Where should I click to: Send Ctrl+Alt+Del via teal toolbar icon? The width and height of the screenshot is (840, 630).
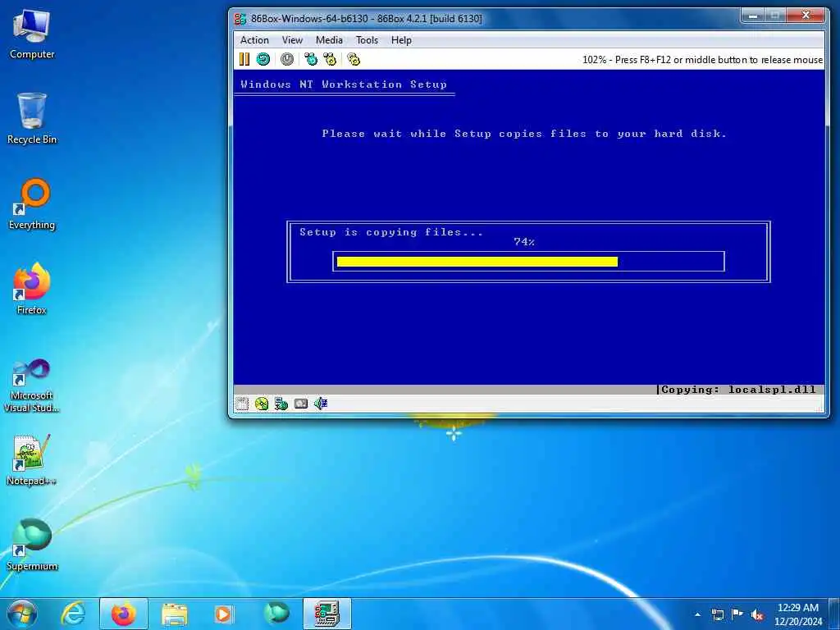[x=311, y=59]
